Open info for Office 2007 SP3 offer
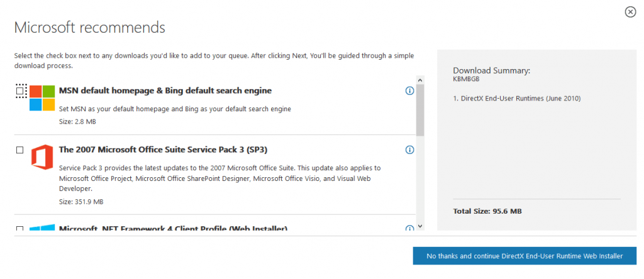Image resolution: width=644 pixels, height=279 pixels. 409,150
